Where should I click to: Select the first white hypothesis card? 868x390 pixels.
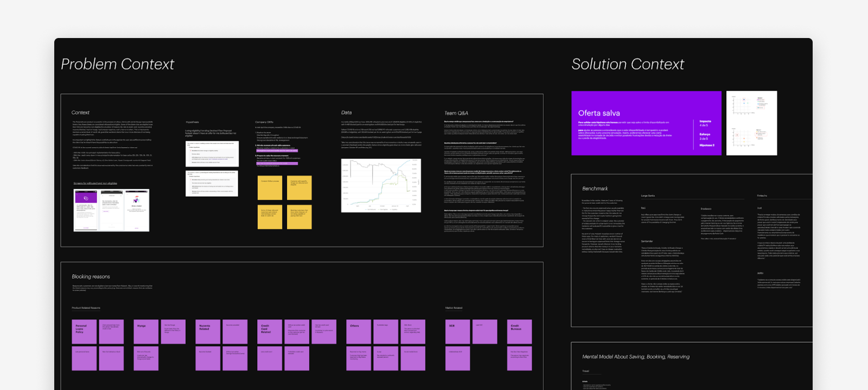point(212,154)
